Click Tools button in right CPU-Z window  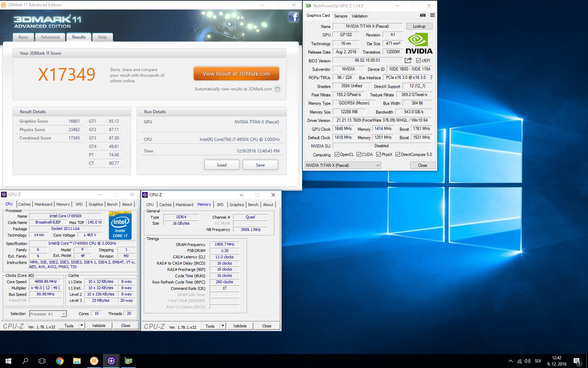[x=210, y=326]
